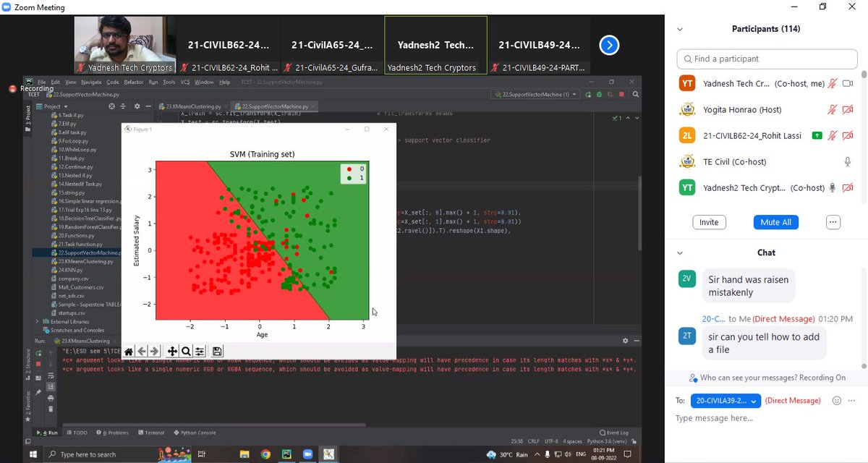Collapse the Chat panel chevron

[x=679, y=252]
